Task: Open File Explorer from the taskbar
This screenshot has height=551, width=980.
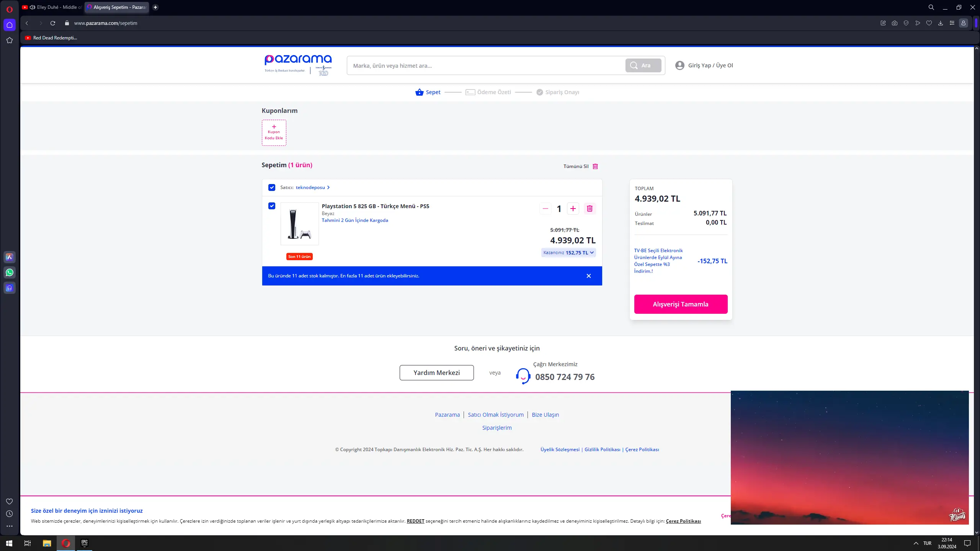Action: 47,543
